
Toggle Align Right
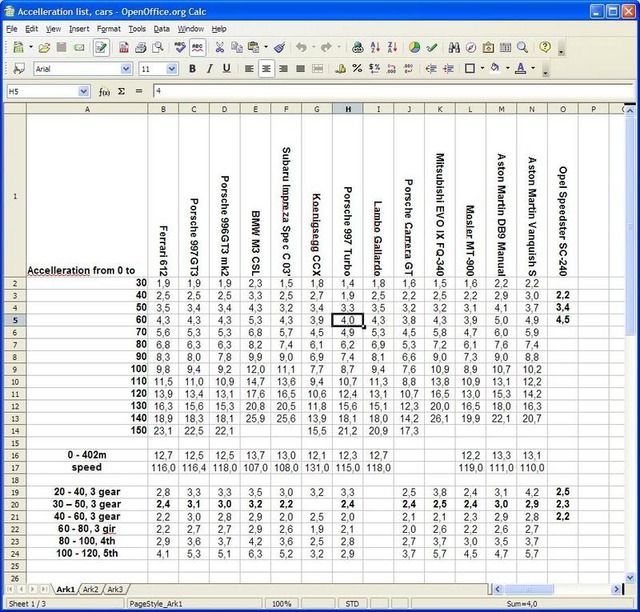(x=283, y=69)
